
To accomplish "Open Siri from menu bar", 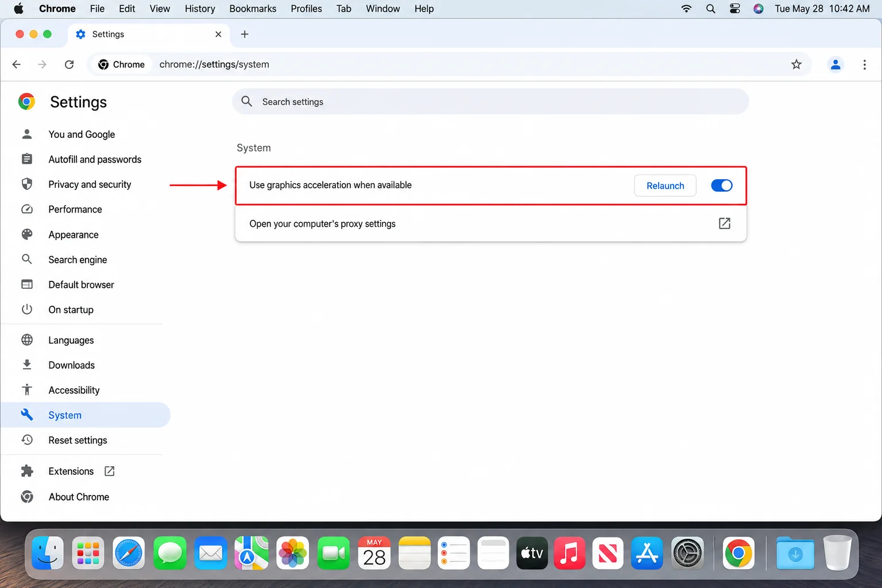I will 759,9.
